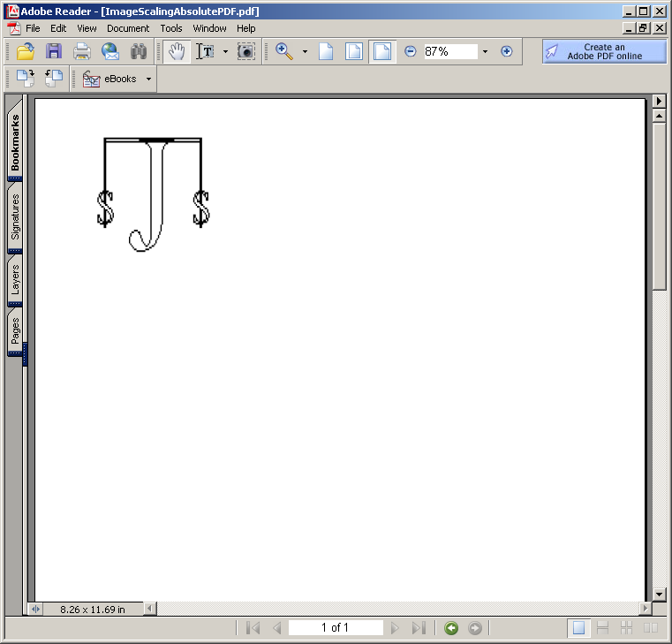This screenshot has height=644, width=672.
Task: Select the Hand tool
Action: click(177, 51)
